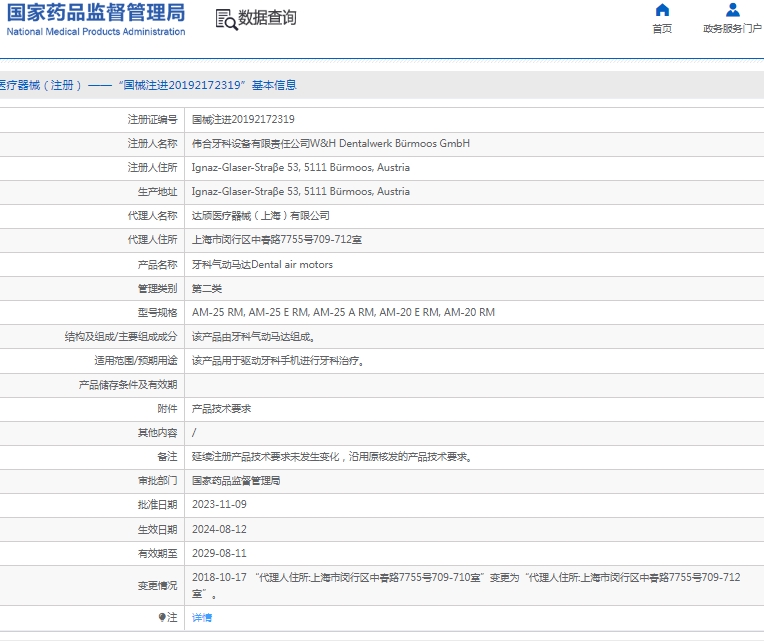Click the change record dated 2018-10-17

tap(466, 585)
